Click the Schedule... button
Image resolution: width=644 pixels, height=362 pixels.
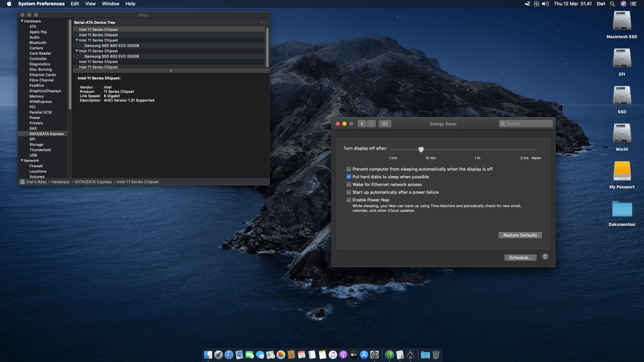520,257
